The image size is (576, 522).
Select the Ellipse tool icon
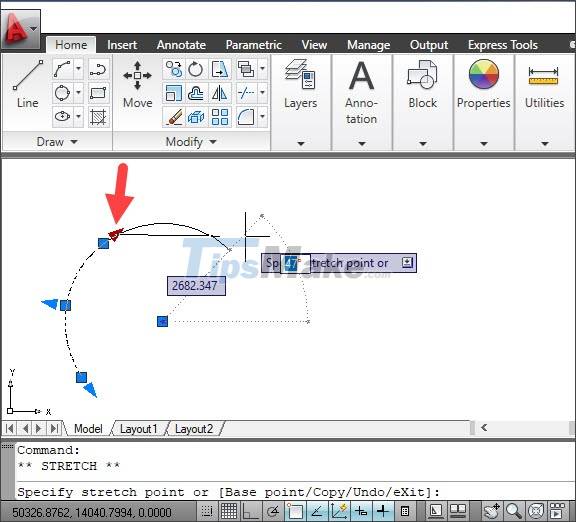(62, 117)
